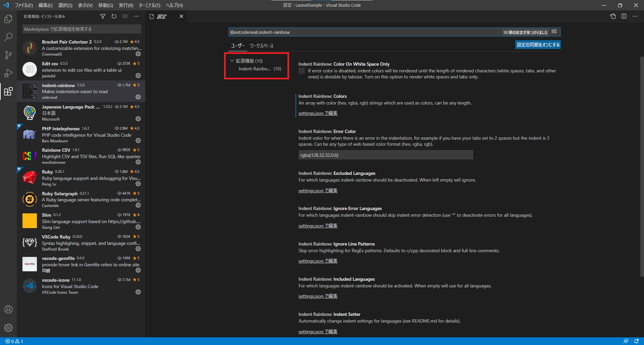The image size is (644, 345).
Task: Edit Included Languages in settings.json
Action: 318,296
